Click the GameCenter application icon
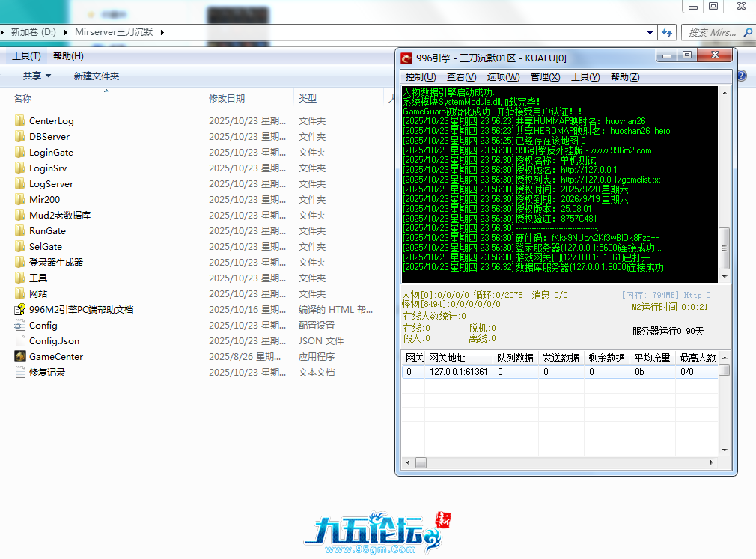This screenshot has width=756, height=559. pyautogui.click(x=20, y=357)
